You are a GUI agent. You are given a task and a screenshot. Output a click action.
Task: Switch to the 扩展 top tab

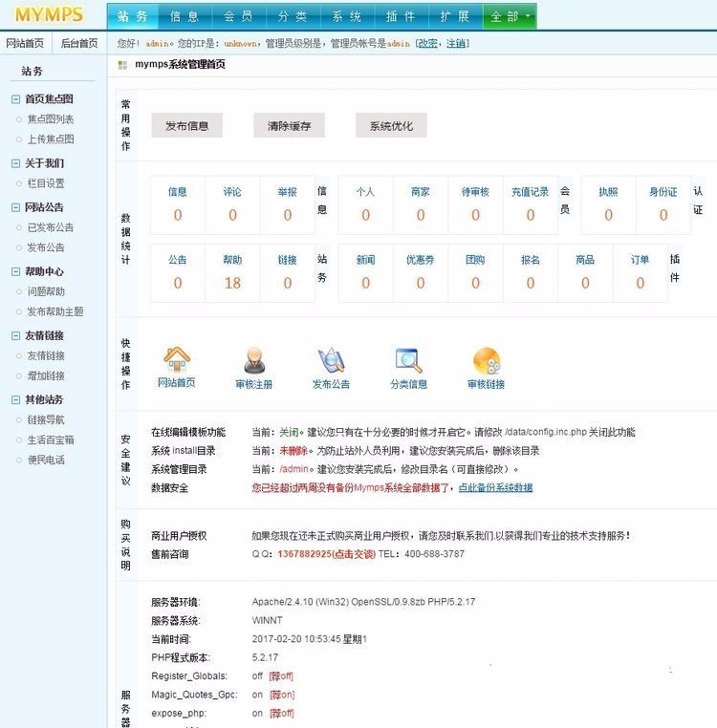point(455,16)
